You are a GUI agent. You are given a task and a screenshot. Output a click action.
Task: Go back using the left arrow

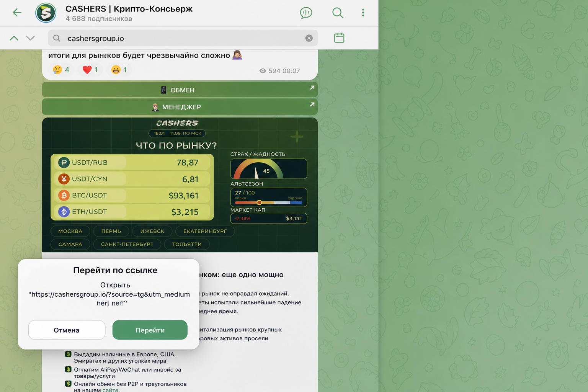click(17, 13)
